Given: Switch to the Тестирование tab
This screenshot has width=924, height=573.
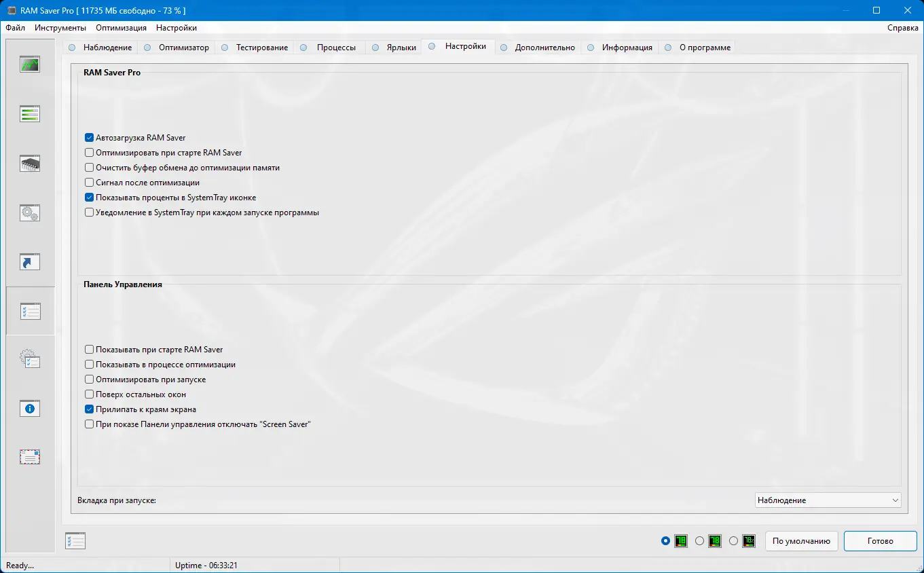Looking at the screenshot, I should tap(255, 48).
